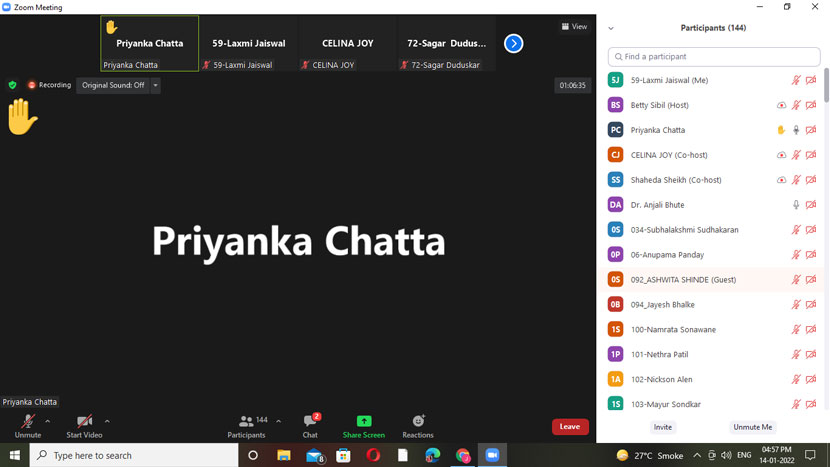The image size is (830, 467).
Task: Click the Find a participant search field
Action: [x=714, y=57]
